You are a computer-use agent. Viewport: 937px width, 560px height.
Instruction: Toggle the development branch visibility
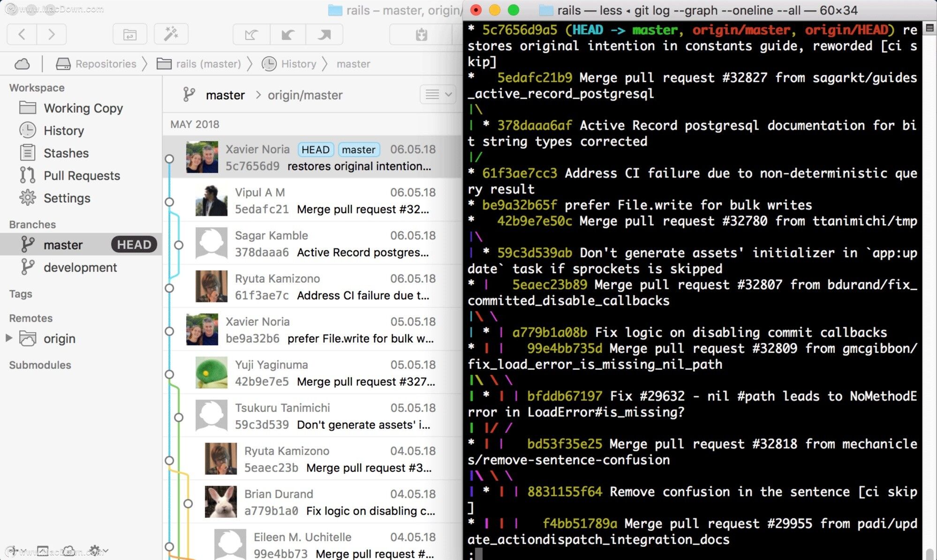coord(80,267)
